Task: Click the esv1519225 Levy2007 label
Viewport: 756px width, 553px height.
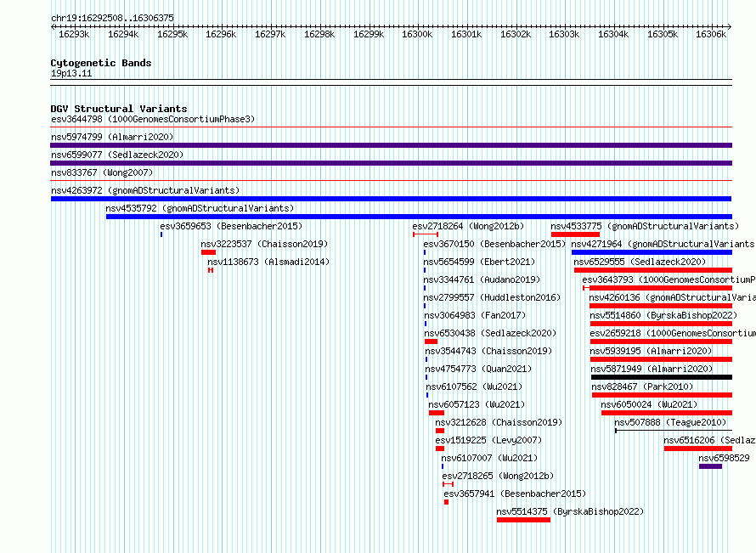Action: click(488, 440)
